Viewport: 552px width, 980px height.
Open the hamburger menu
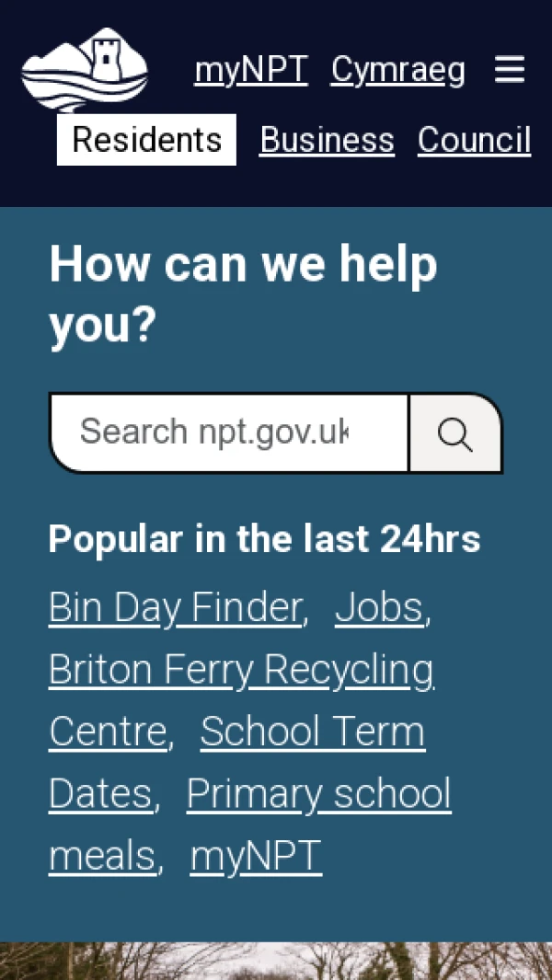(x=510, y=70)
